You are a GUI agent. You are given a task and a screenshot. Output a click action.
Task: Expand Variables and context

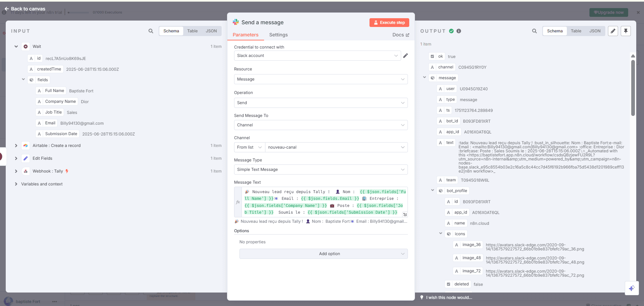coord(16,184)
